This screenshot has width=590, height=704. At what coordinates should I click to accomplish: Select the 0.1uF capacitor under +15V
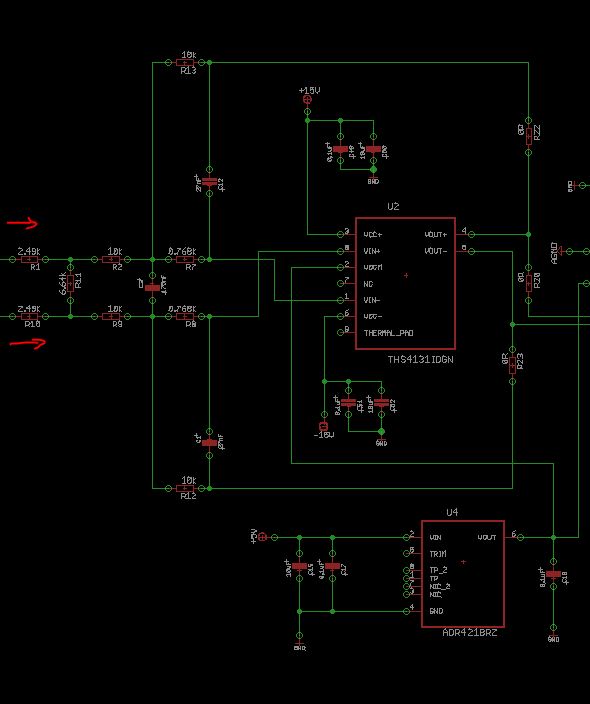[340, 149]
